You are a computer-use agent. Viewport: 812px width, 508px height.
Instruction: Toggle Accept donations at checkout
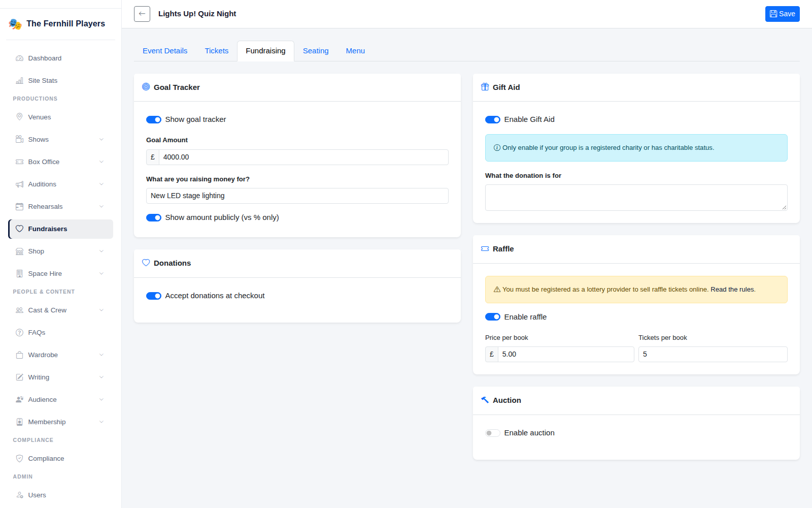(x=154, y=296)
